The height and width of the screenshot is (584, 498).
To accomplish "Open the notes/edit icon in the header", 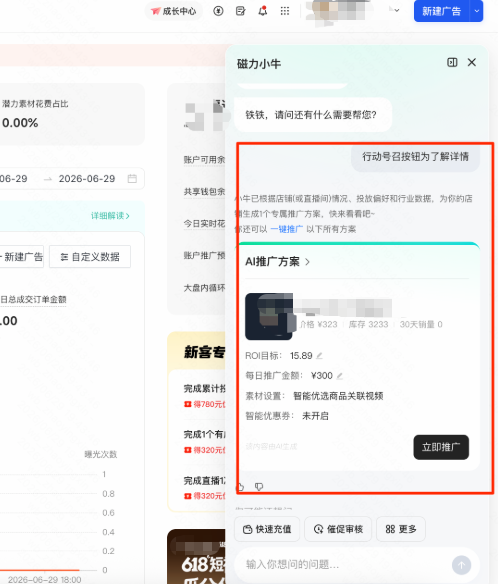I will (x=241, y=11).
